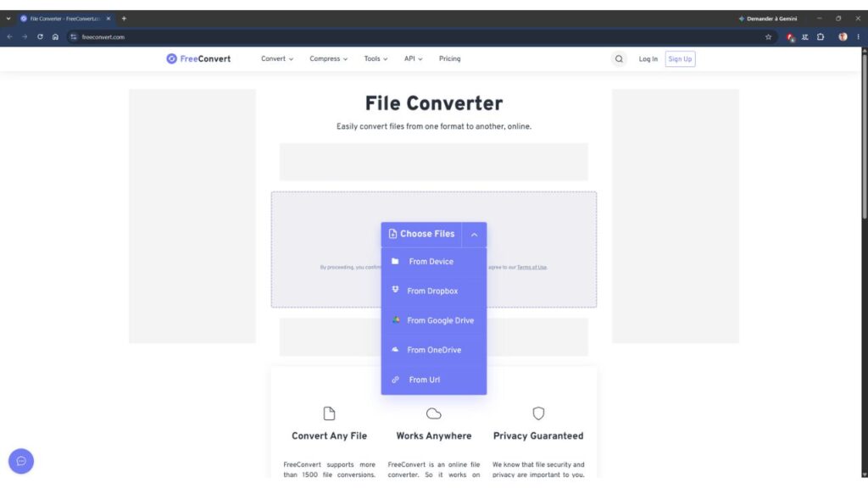
Task: Select From Google Drive option
Action: (434, 320)
